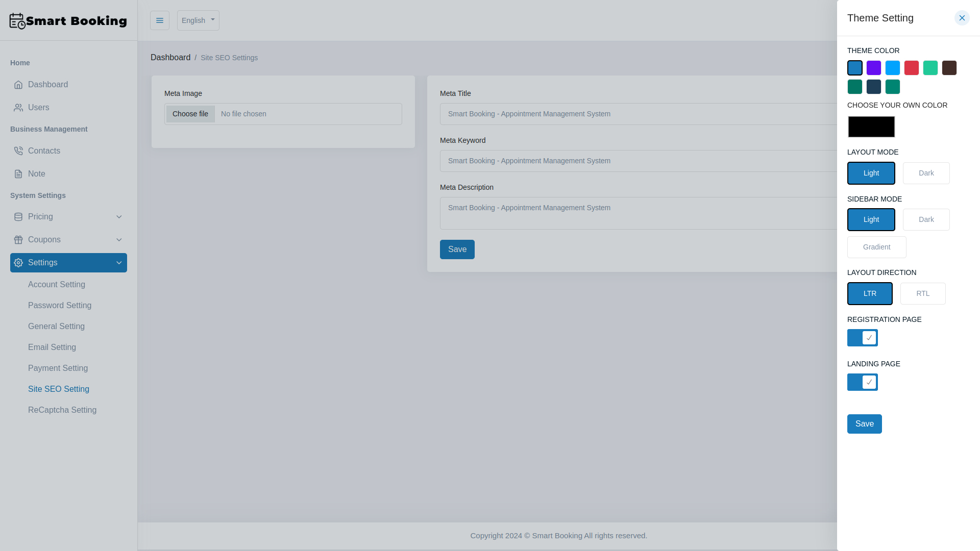
Task: Click the Coupons gift icon
Action: tap(18, 239)
